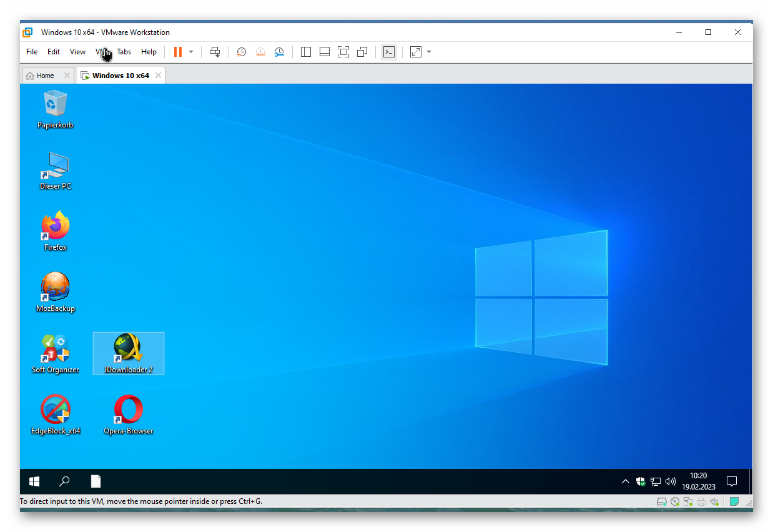Screen dimensions: 773x532
Task: Enter full screen mode icon
Action: pos(343,52)
